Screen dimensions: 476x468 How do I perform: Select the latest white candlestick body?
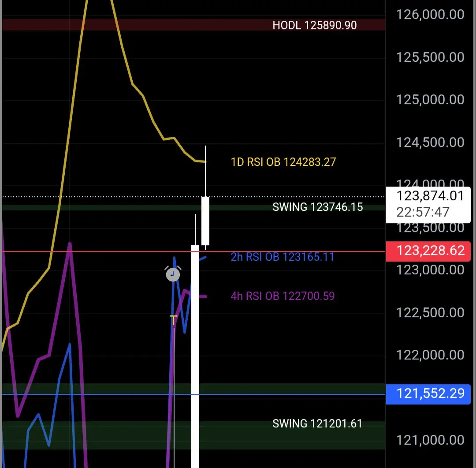(205, 221)
